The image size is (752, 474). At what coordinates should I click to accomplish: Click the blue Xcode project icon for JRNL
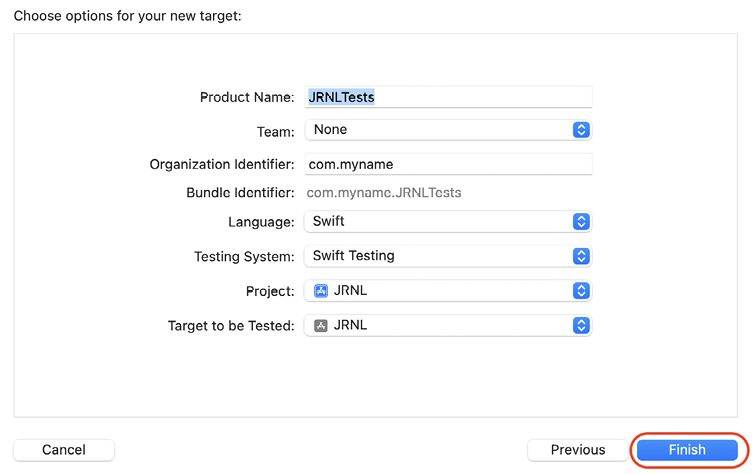[320, 291]
